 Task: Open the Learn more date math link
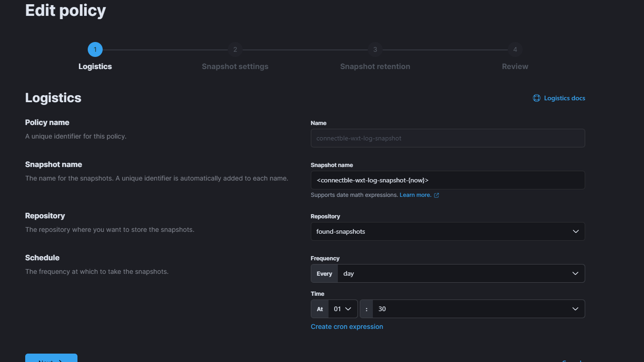[415, 195]
